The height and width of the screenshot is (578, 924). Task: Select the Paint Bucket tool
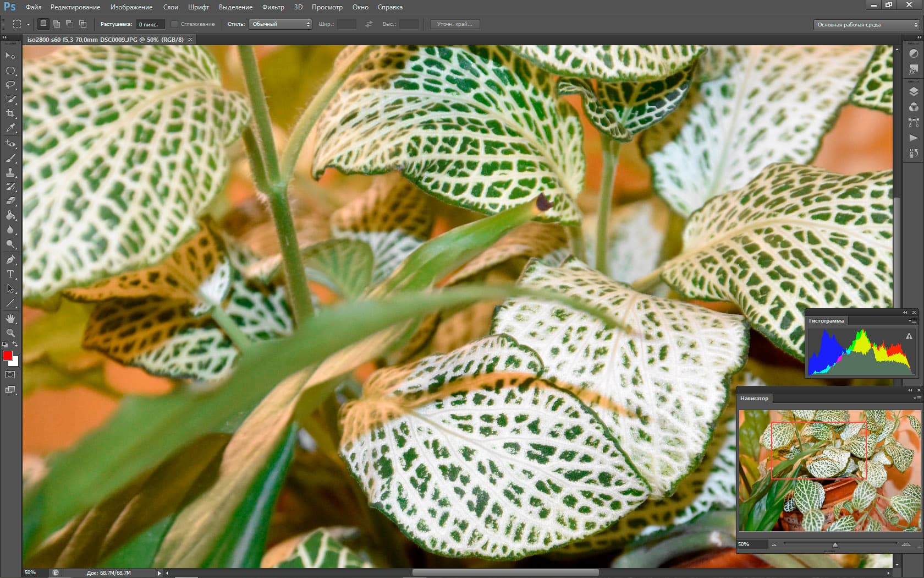[10, 215]
